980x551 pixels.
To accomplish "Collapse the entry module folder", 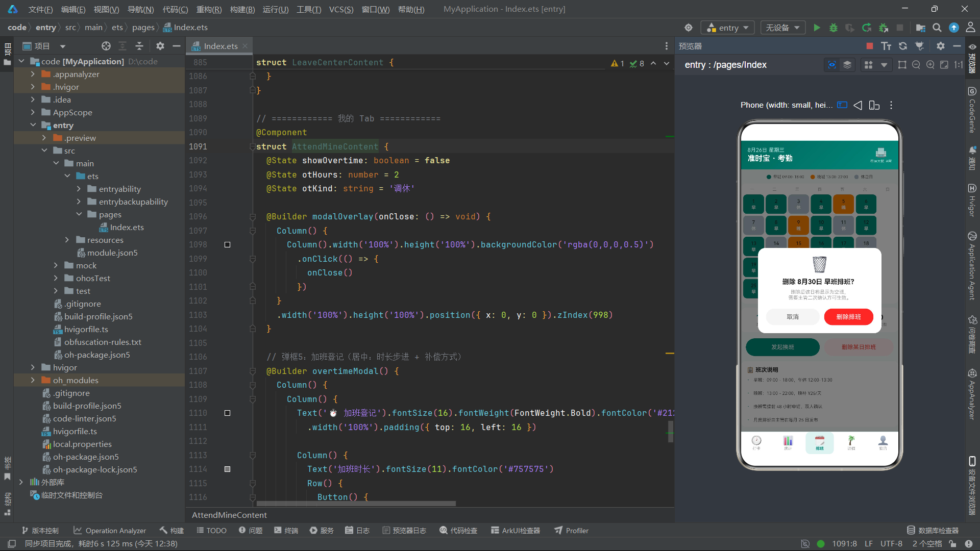I will click(x=33, y=125).
